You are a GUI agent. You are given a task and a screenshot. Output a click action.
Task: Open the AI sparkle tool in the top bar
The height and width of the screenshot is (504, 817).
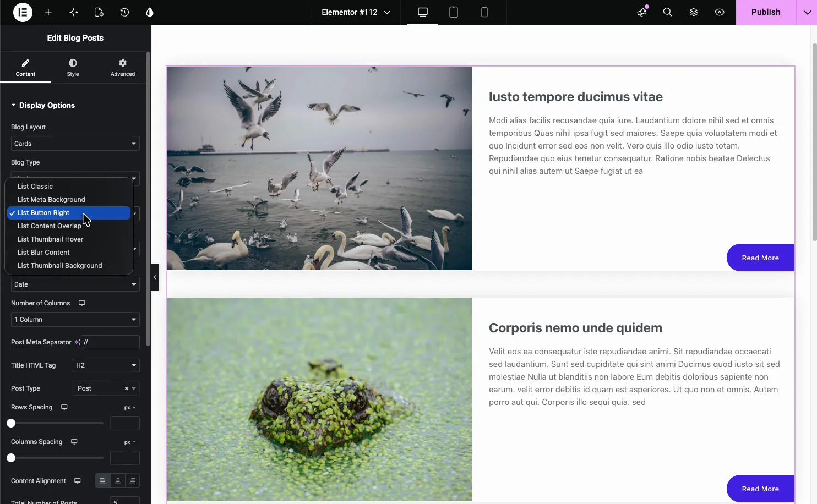point(74,12)
